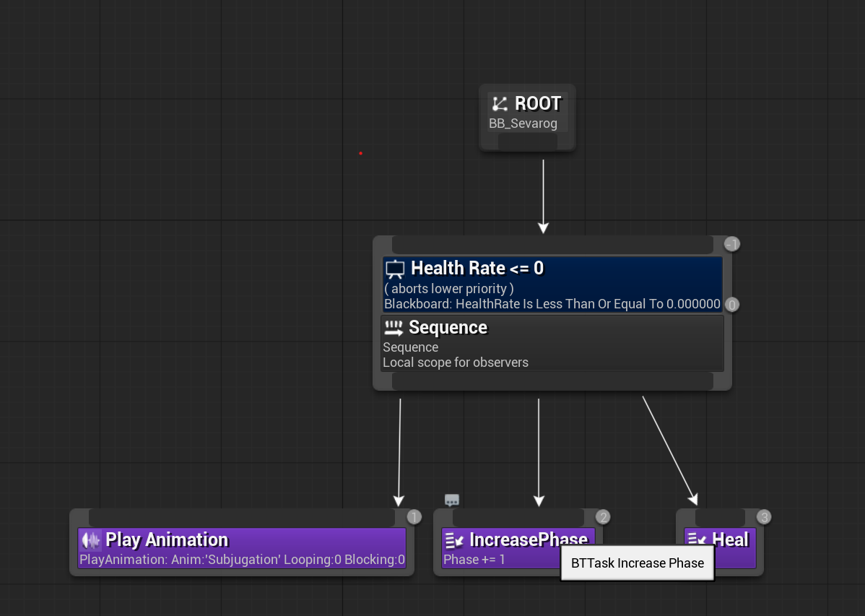Click the 3 index badge on Heal
This screenshot has width=865, height=616.
click(x=764, y=516)
